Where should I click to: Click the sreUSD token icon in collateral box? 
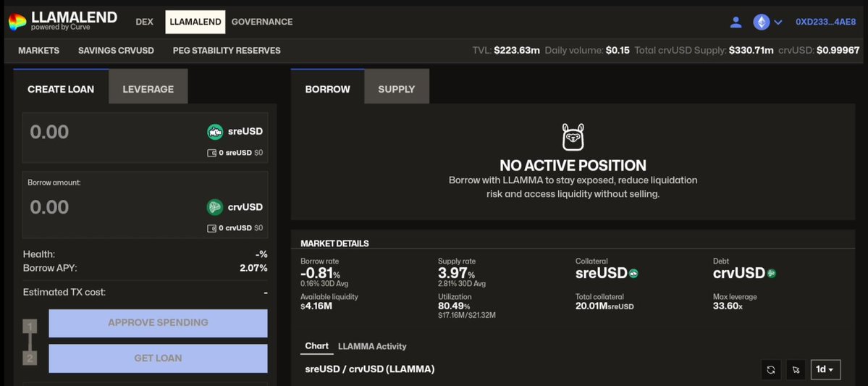tap(215, 132)
